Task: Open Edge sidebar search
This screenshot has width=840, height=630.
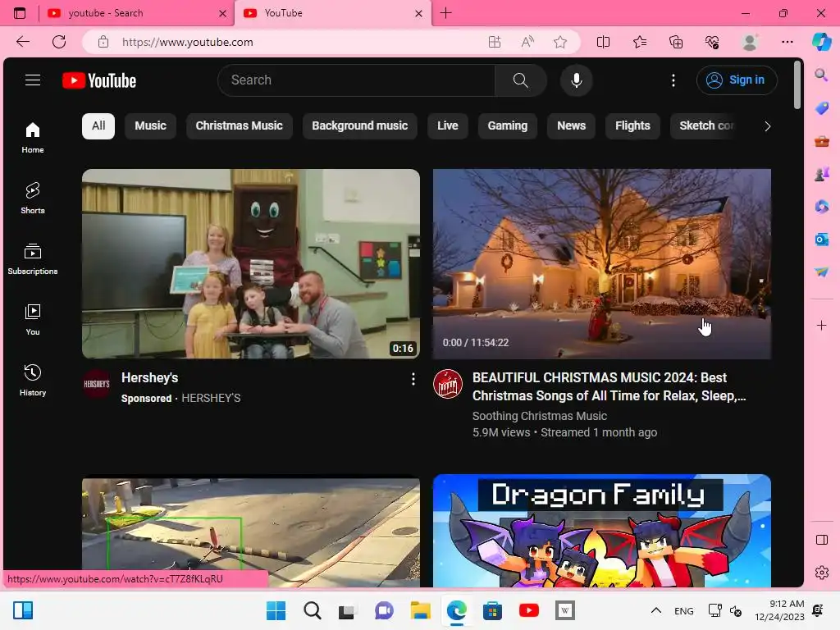Action: [821, 75]
